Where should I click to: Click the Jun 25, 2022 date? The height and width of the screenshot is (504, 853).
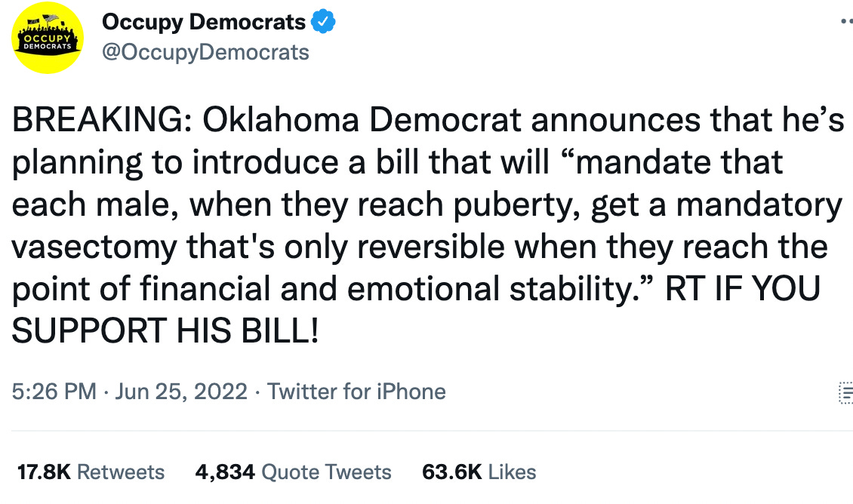[181, 392]
